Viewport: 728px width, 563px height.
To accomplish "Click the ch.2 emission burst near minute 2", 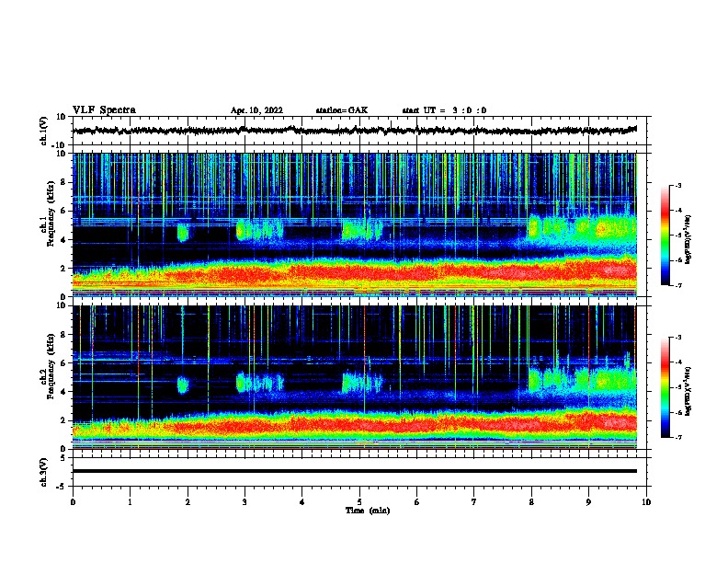I will (x=183, y=385).
